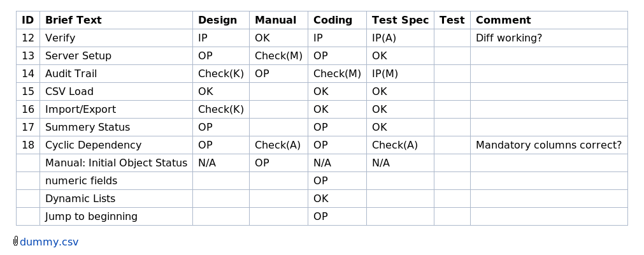Select the Server Setup cell
This screenshot has height=255, width=644.
pyautogui.click(x=116, y=55)
